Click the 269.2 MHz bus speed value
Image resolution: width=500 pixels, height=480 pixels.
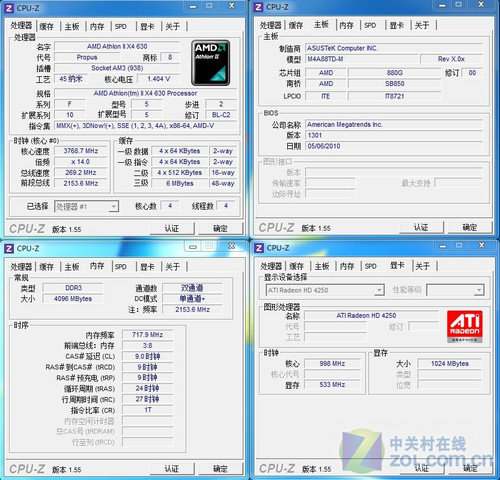click(x=81, y=172)
